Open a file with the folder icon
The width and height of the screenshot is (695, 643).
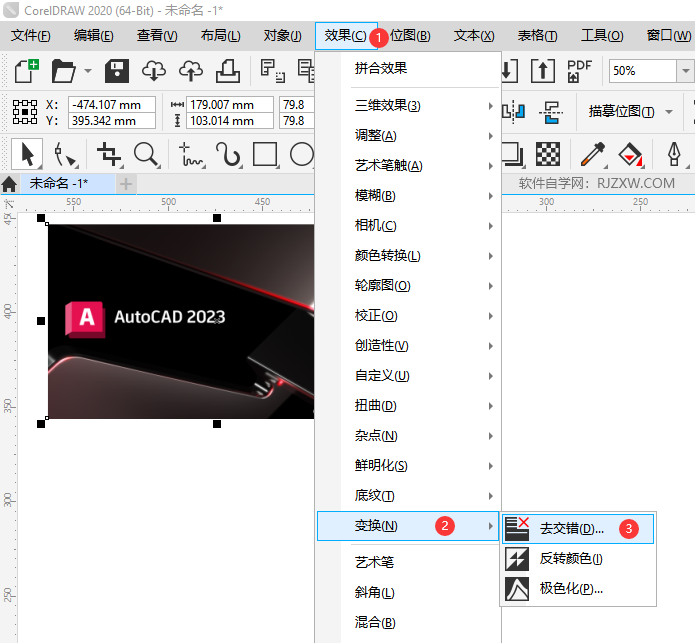[63, 71]
